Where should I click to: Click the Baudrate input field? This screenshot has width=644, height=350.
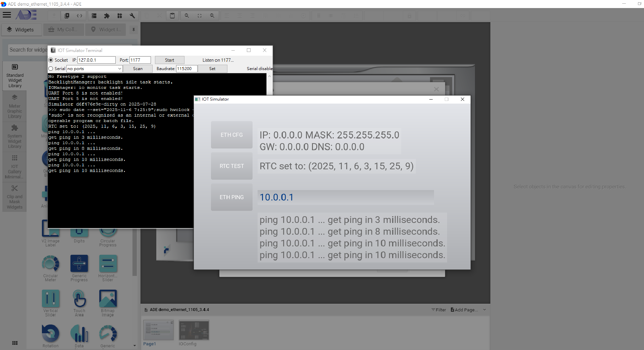pos(186,69)
